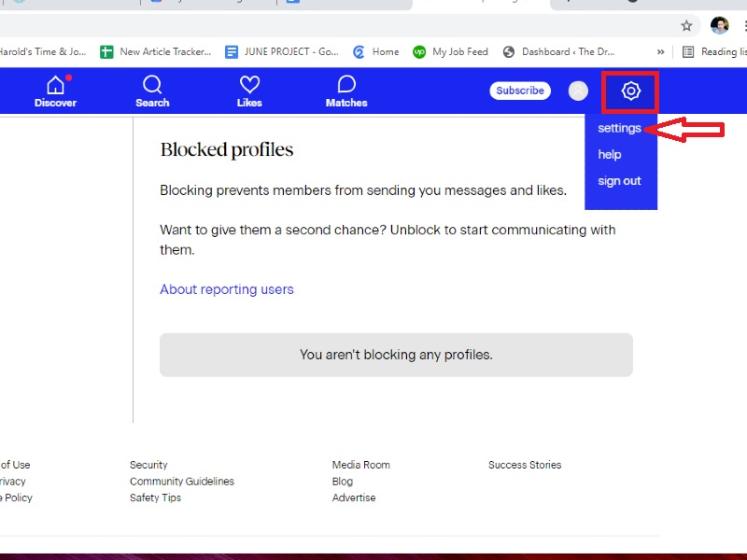Open My Job Feed Upwork bookmark

tap(450, 51)
